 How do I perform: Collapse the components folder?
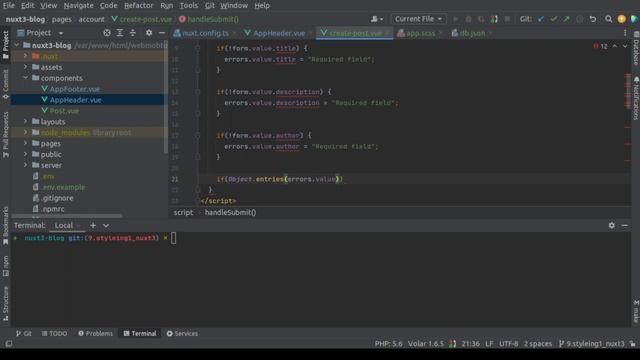tap(25, 78)
